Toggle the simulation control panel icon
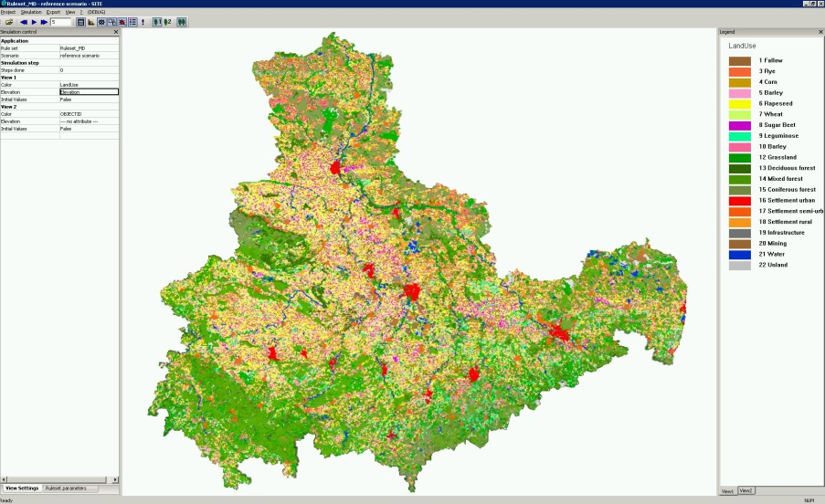This screenshot has height=504, width=825. [80, 22]
